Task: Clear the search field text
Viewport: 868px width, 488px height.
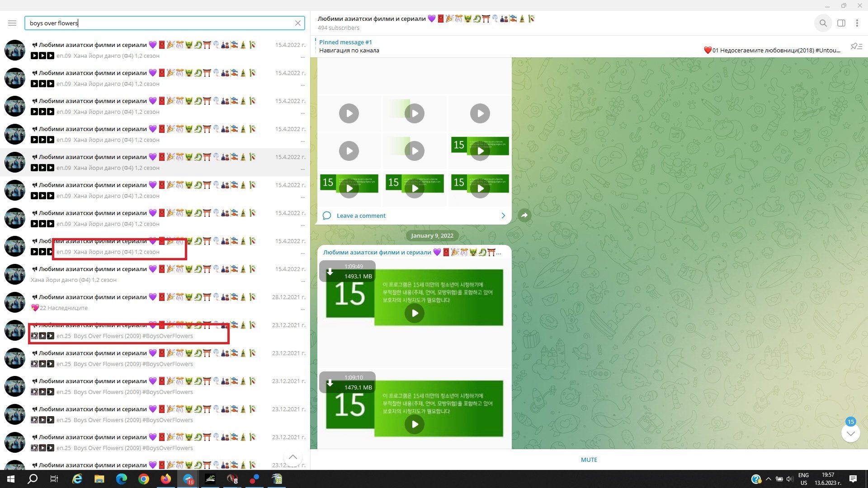Action: 297,23
